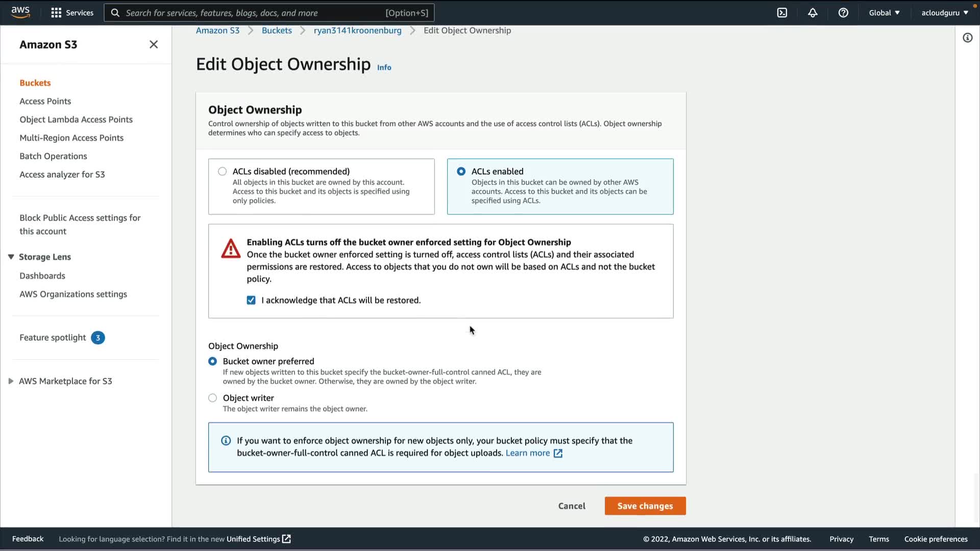Collapse the Storage Lens section
This screenshot has width=980, height=551.
(x=11, y=257)
